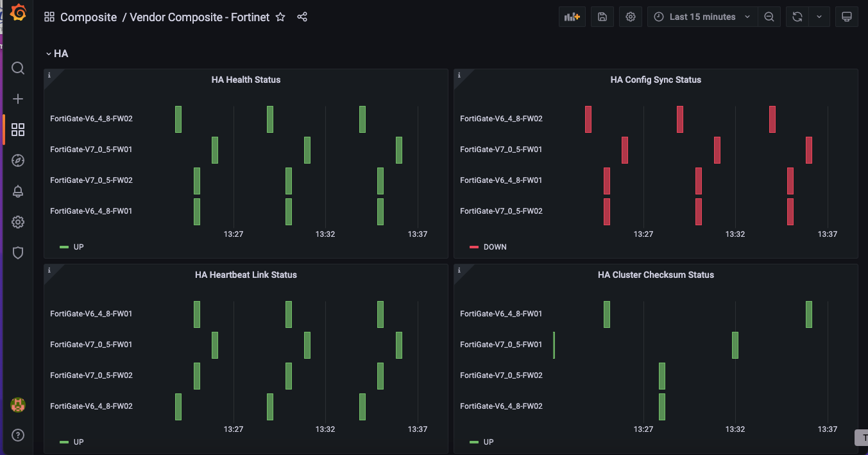Show info for HA Heartbeat Link Status panel
Image resolution: width=868 pixels, height=455 pixels.
click(x=49, y=270)
